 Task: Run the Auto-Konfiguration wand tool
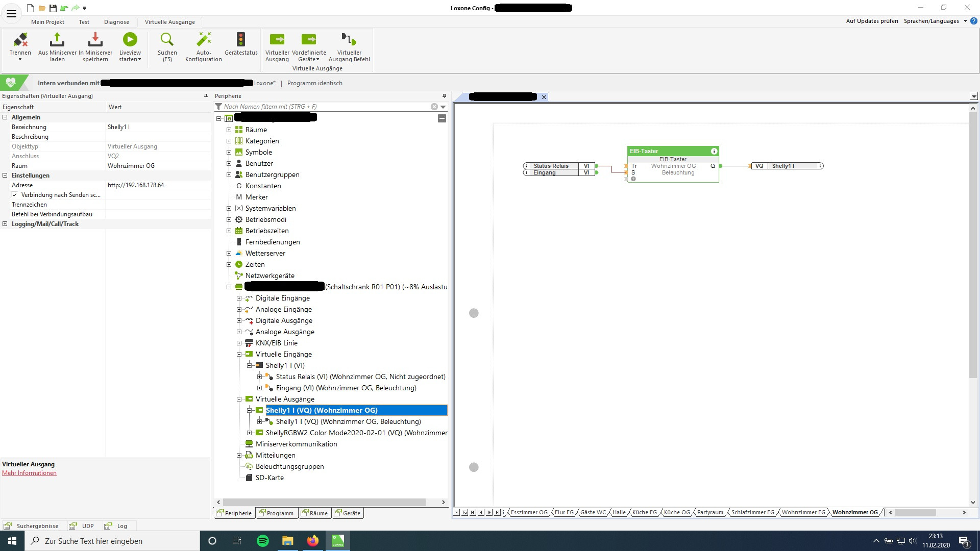pos(203,40)
